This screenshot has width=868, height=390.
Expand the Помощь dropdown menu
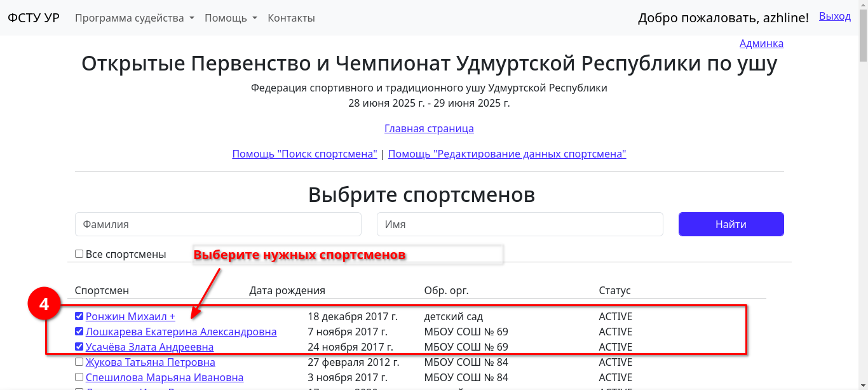tap(230, 18)
